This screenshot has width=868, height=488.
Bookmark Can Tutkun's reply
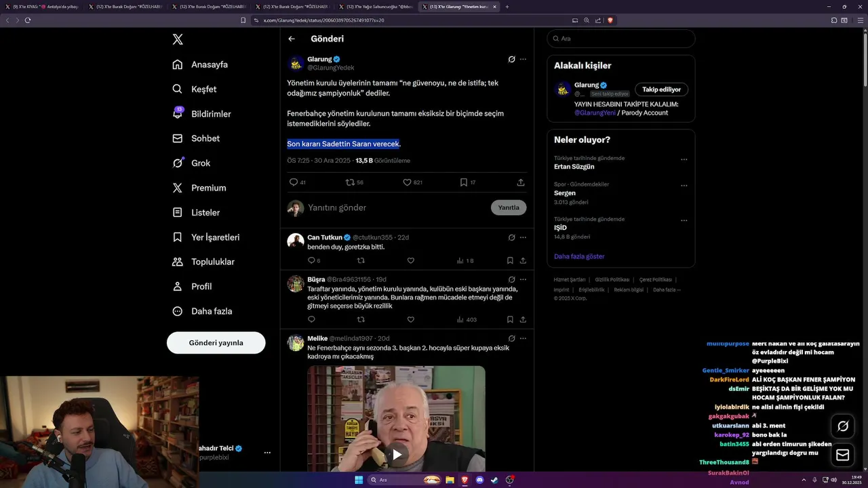(x=510, y=260)
